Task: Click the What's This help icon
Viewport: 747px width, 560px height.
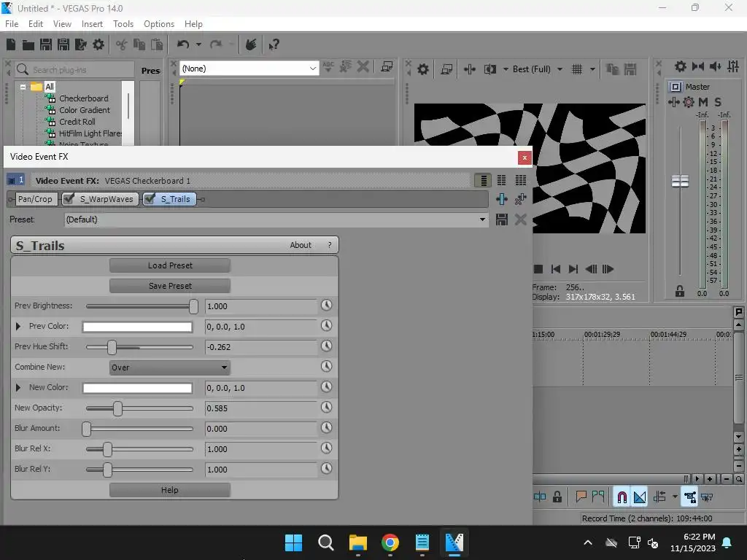Action: (274, 44)
